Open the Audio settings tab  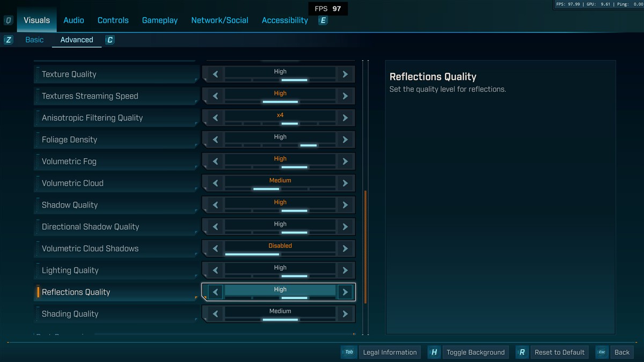[x=74, y=20]
